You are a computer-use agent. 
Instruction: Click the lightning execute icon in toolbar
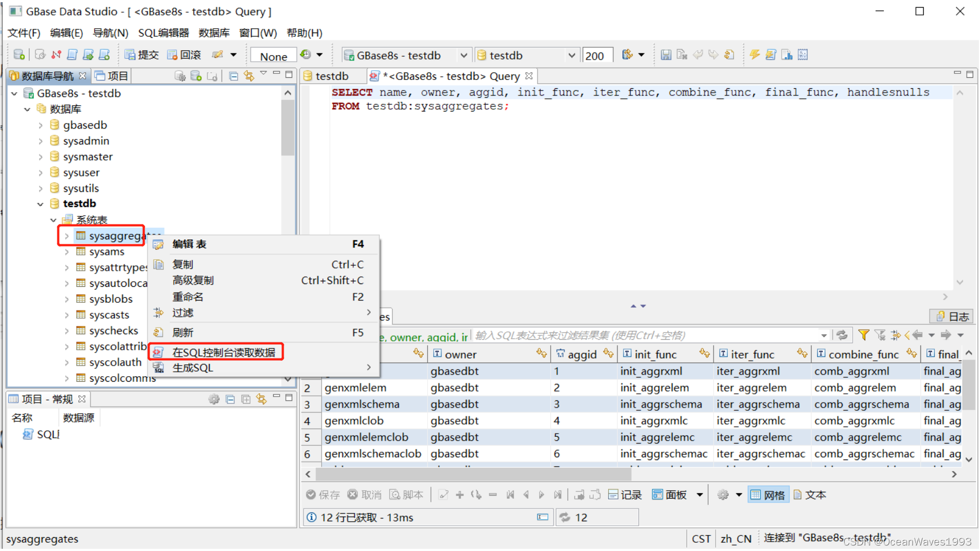[754, 54]
